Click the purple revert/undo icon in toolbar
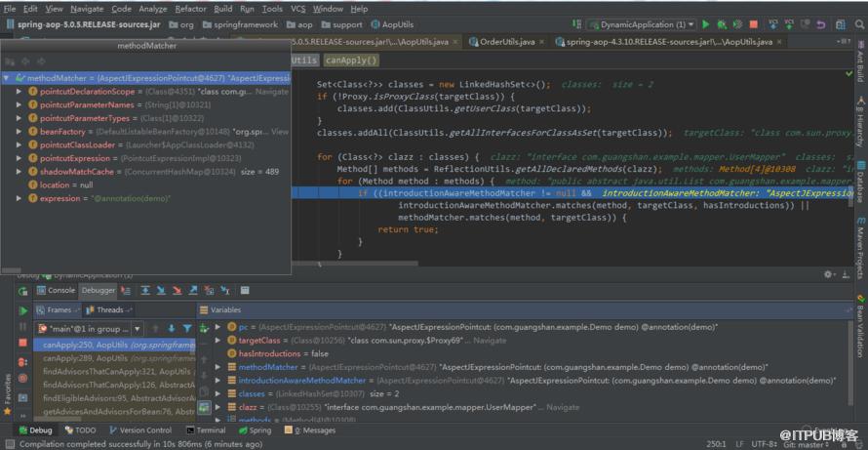 tap(821, 24)
